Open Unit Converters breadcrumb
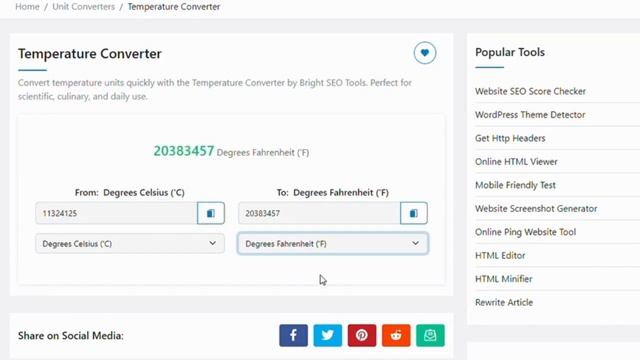This screenshot has height=360, width=640. [84, 7]
